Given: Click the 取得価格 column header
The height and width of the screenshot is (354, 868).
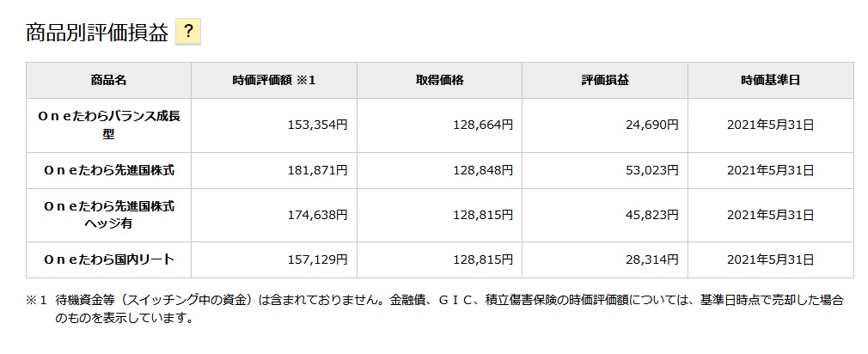Looking at the screenshot, I should coord(439,80).
